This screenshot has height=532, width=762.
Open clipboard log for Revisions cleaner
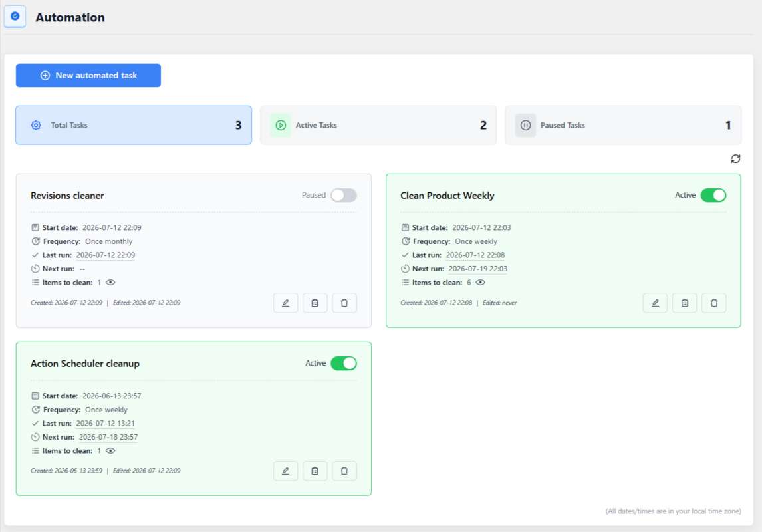point(315,303)
